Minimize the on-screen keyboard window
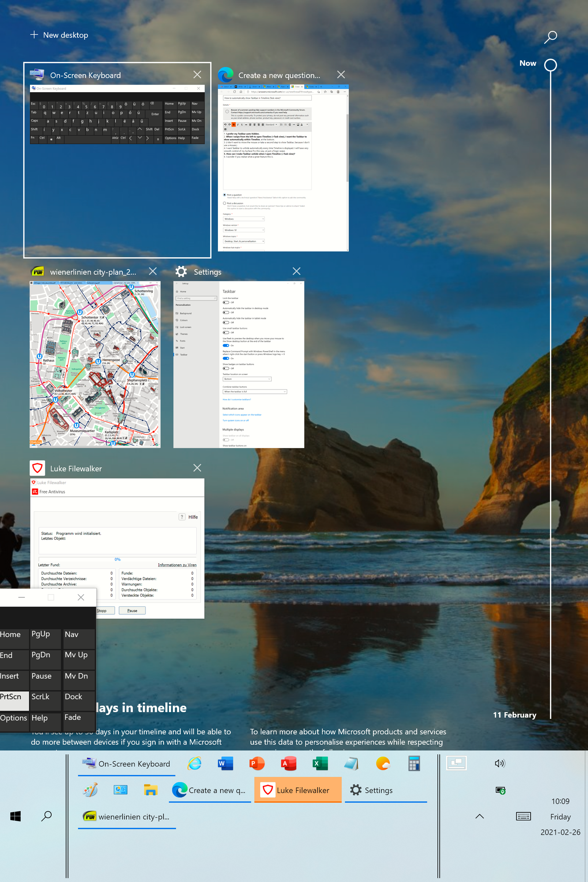This screenshot has height=882, width=588. pyautogui.click(x=22, y=597)
